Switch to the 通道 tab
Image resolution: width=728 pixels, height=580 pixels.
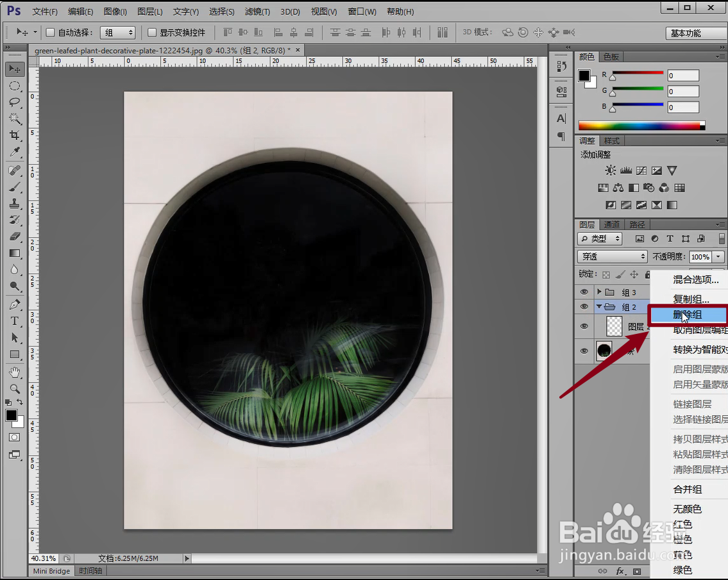click(x=611, y=224)
